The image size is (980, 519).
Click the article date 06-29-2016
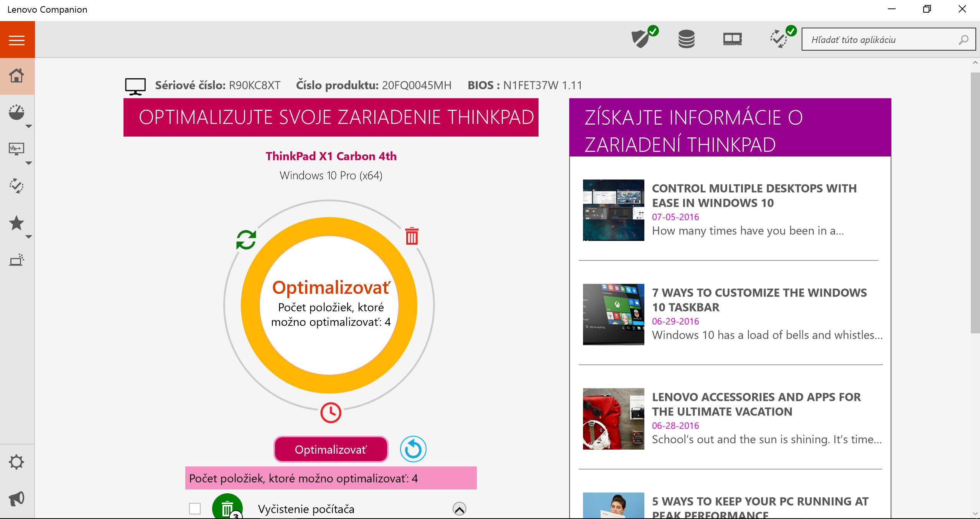[675, 321]
